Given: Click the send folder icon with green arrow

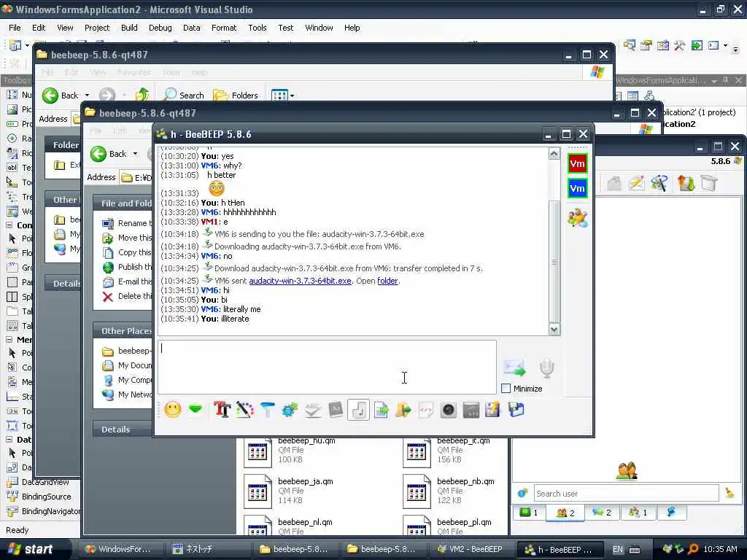Looking at the screenshot, I should pyautogui.click(x=403, y=410).
